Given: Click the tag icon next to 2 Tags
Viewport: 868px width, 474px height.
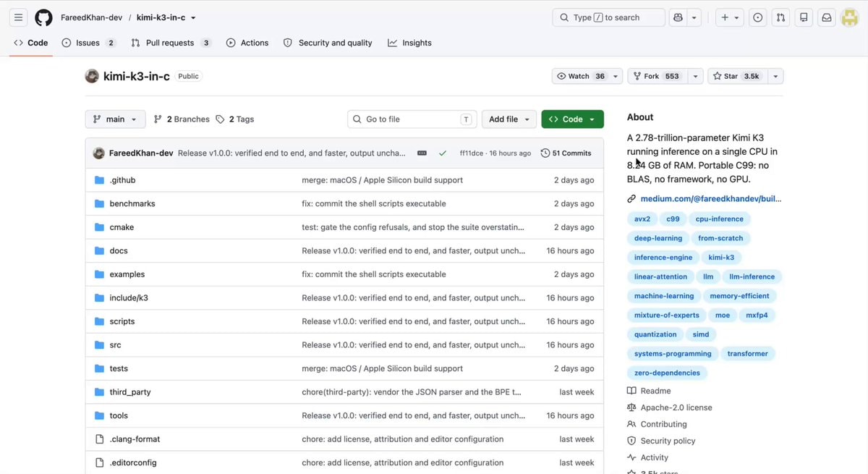Looking at the screenshot, I should [220, 119].
